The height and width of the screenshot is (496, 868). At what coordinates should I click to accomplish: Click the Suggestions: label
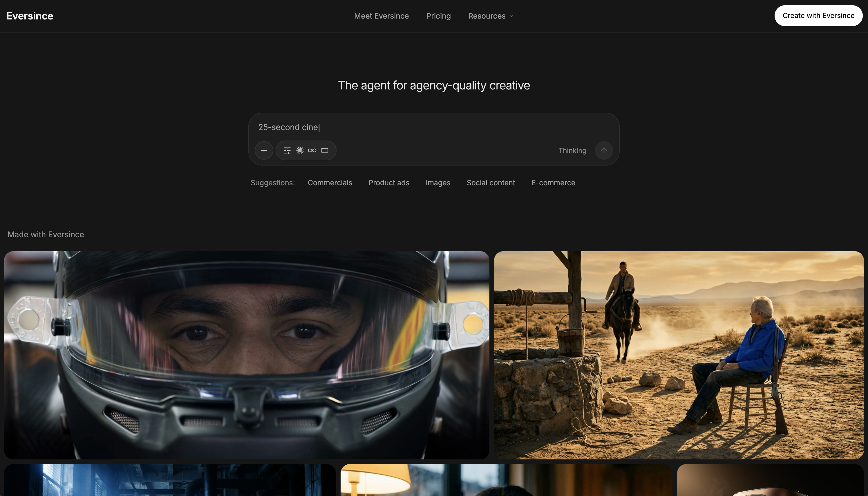pos(272,183)
